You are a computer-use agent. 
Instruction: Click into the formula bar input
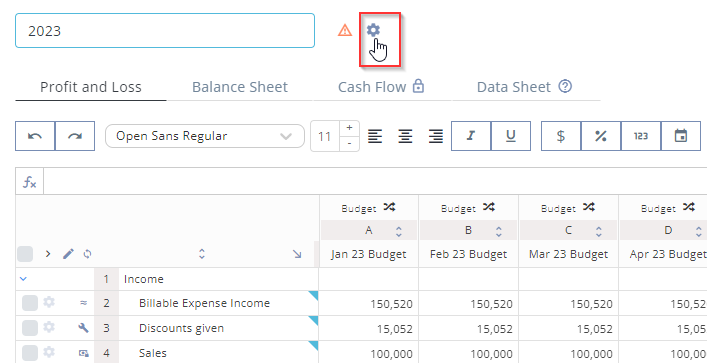375,182
